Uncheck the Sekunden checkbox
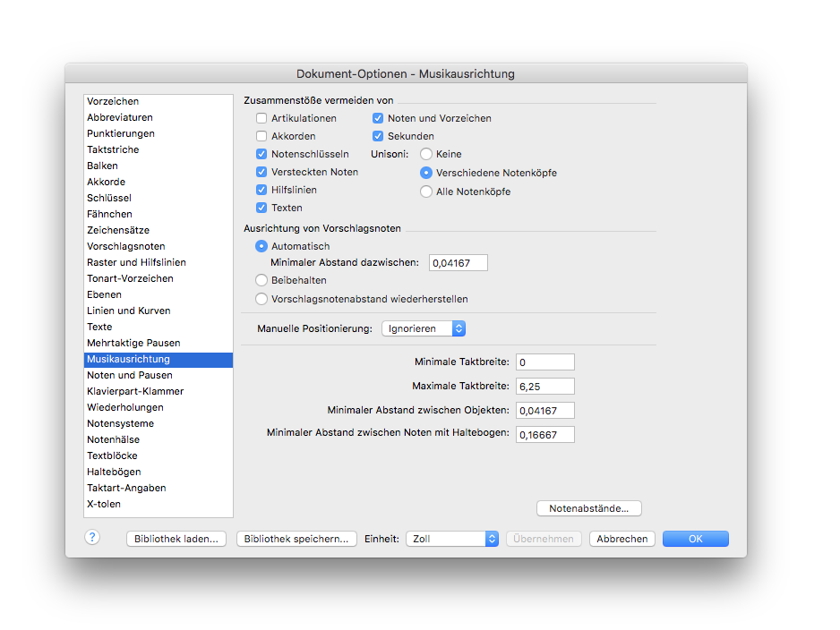Image resolution: width=840 pixels, height=630 pixels. coord(378,136)
